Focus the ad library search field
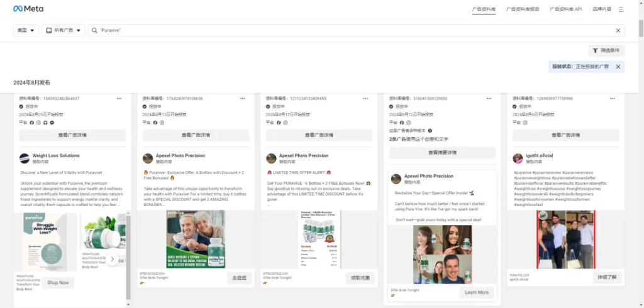The width and height of the screenshot is (644, 308). pyautogui.click(x=356, y=30)
